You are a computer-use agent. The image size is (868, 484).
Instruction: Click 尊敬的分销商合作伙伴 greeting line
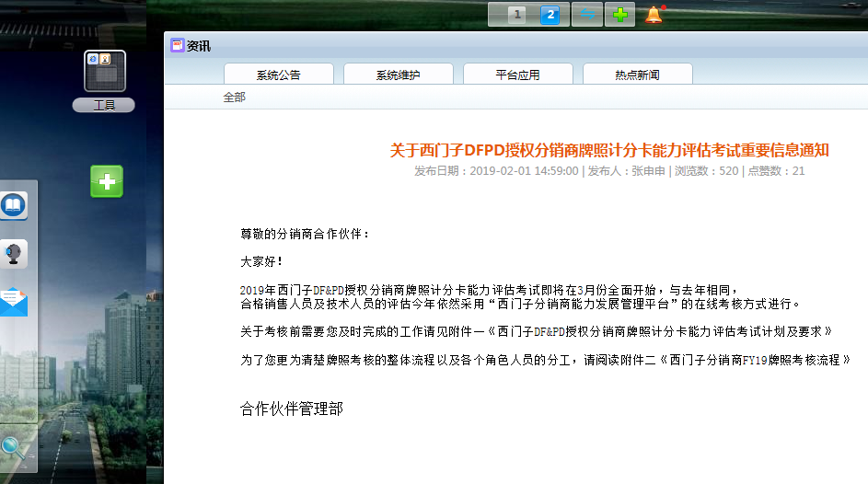tap(305, 234)
